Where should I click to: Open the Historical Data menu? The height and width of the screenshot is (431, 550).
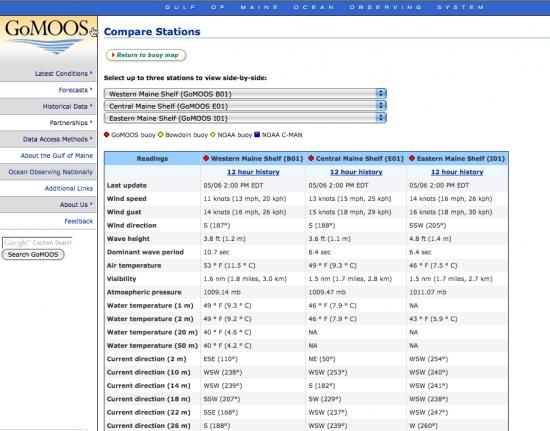tap(67, 106)
